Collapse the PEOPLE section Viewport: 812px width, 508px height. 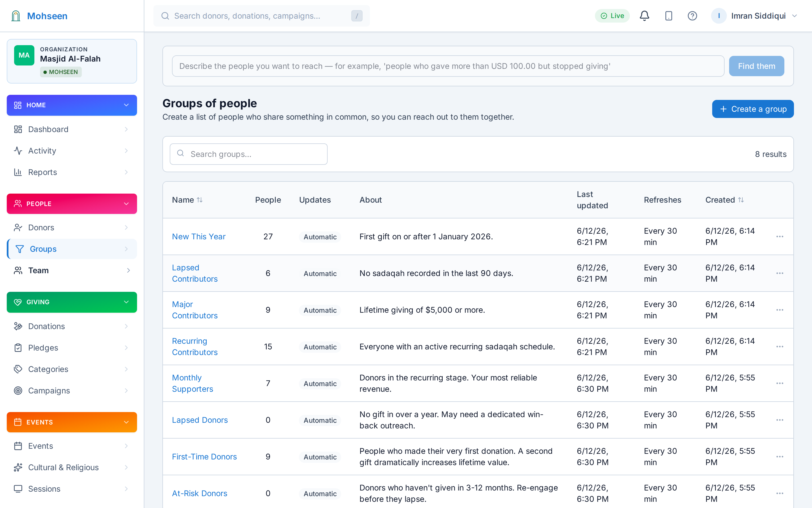(x=126, y=204)
